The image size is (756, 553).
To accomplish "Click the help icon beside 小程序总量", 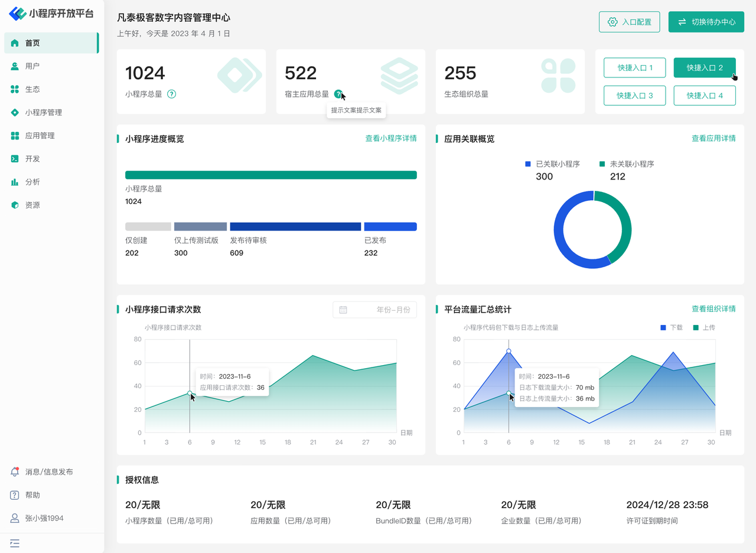I will (x=172, y=94).
